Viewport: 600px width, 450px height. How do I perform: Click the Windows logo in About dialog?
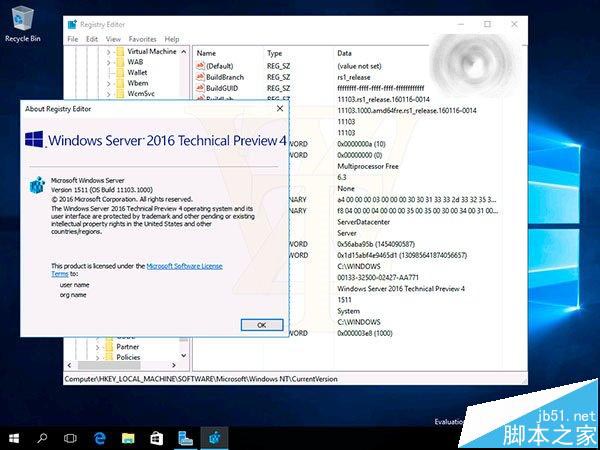[34, 139]
